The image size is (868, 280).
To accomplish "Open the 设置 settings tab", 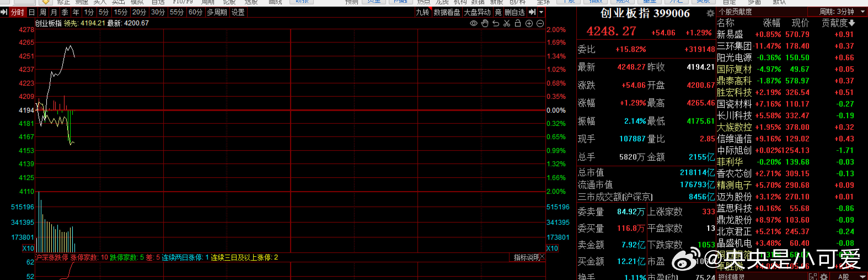I will pos(238,12).
